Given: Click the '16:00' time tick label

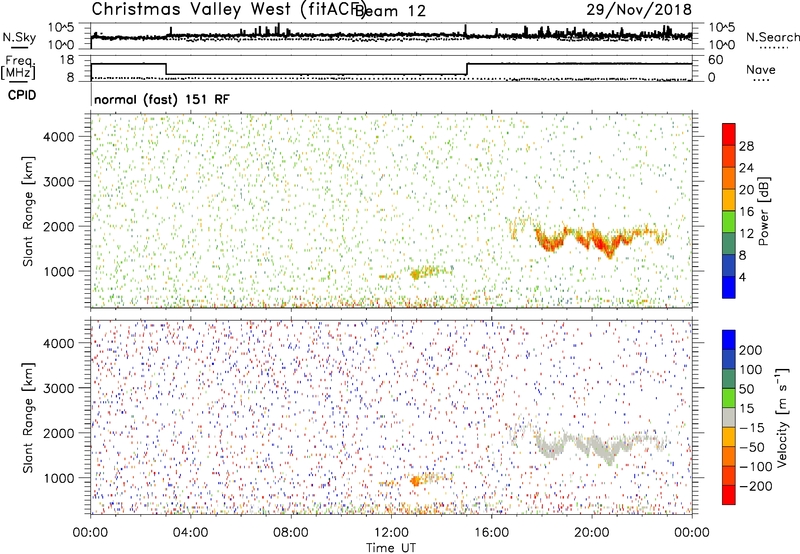Looking at the screenshot, I should pyautogui.click(x=492, y=533).
